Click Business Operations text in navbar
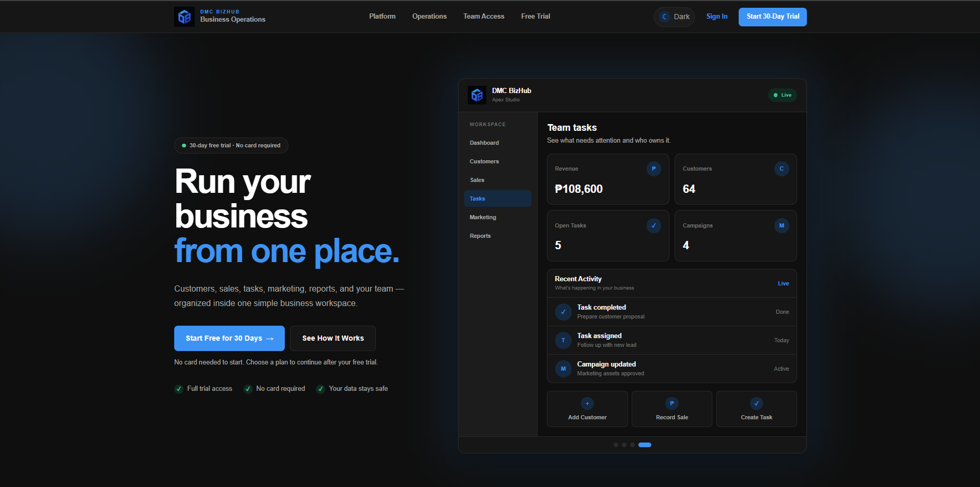This screenshot has height=487, width=980. click(233, 20)
